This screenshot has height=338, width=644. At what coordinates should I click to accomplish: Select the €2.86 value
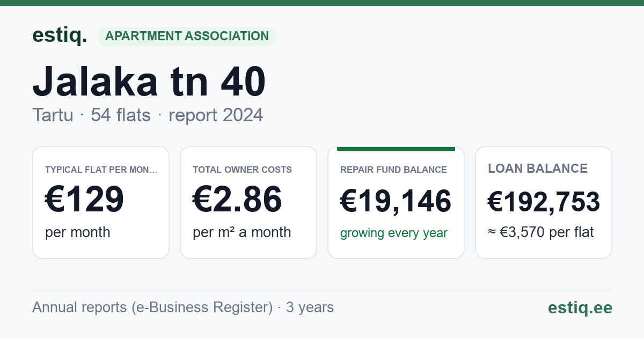click(237, 200)
